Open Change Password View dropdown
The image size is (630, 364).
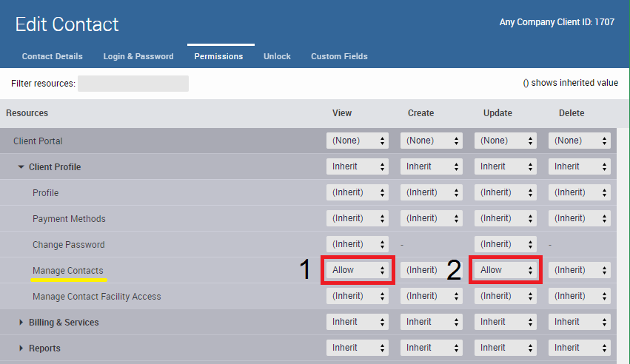click(x=358, y=244)
